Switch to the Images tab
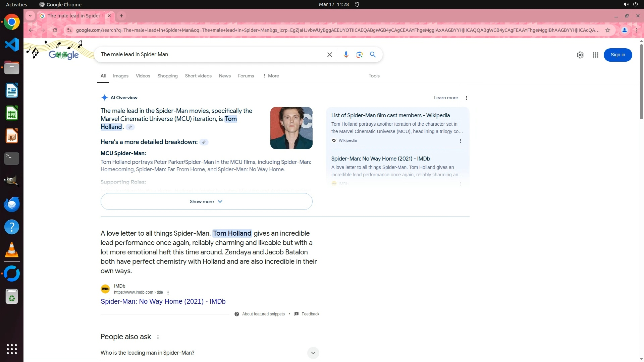Image resolution: width=644 pixels, height=362 pixels. pos(120,76)
